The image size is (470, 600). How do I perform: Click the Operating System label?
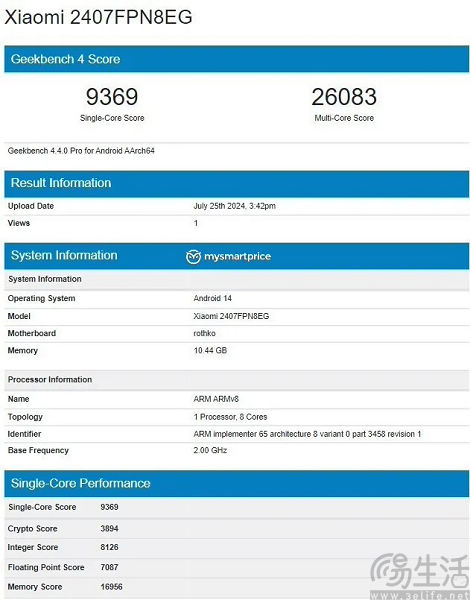click(x=41, y=298)
